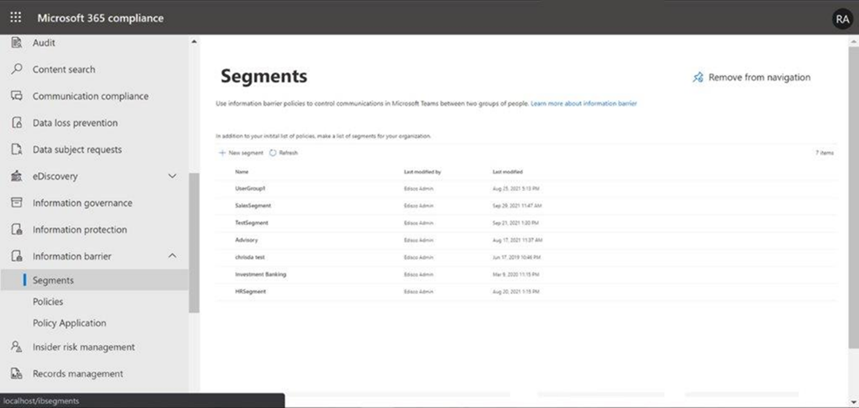Click the Data loss prevention icon
Image resolution: width=859 pixels, height=408 pixels.
coord(16,123)
